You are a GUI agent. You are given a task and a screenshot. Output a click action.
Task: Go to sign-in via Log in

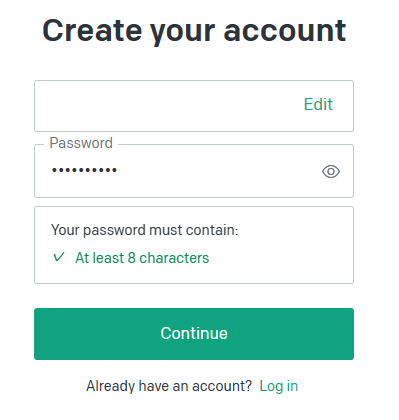(279, 386)
